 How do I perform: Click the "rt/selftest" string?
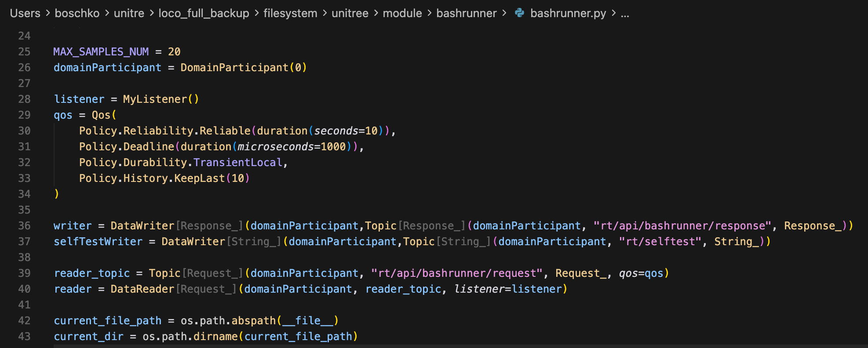pos(660,242)
